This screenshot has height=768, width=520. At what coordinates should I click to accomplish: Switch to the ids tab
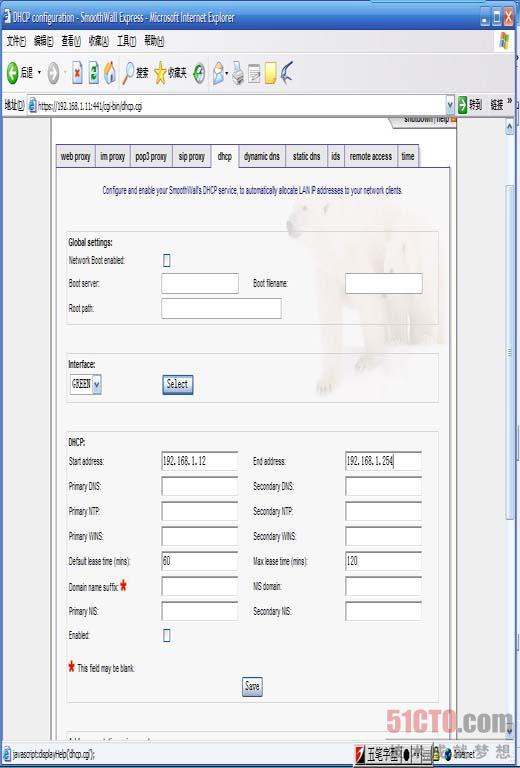pos(335,157)
